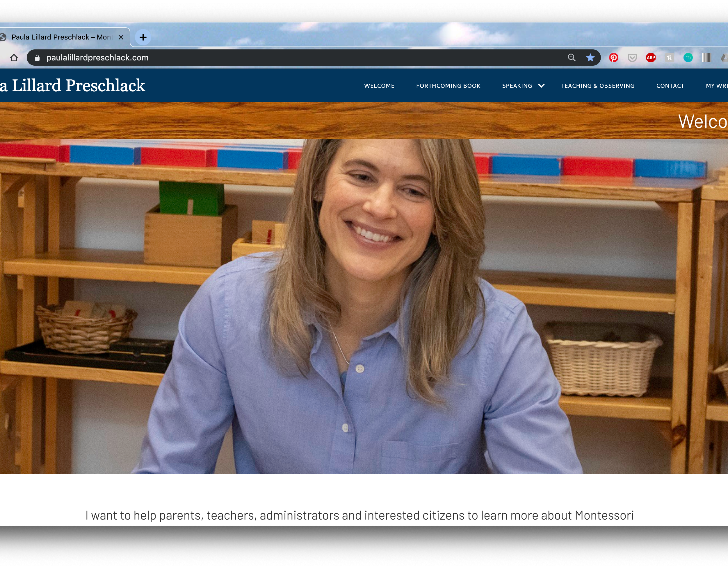
Task: Click the blue bookmark star
Action: [x=590, y=58]
